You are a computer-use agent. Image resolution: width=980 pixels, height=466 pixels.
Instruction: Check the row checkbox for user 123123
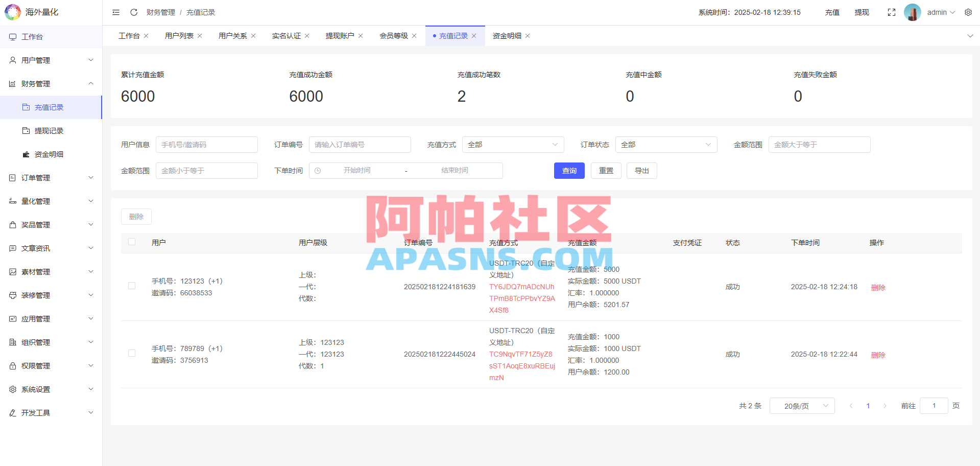click(x=131, y=286)
